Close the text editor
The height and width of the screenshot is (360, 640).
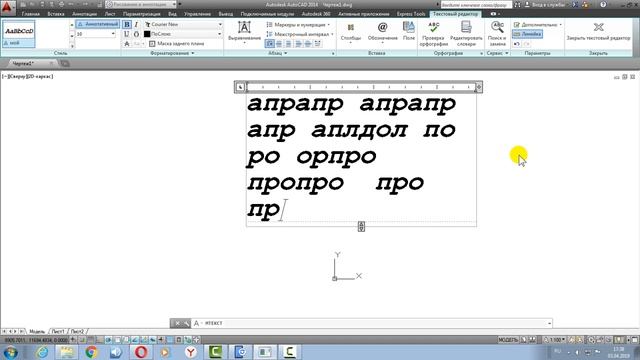(x=598, y=31)
